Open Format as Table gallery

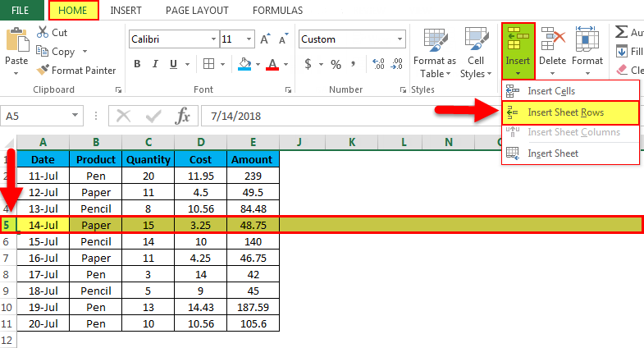435,53
